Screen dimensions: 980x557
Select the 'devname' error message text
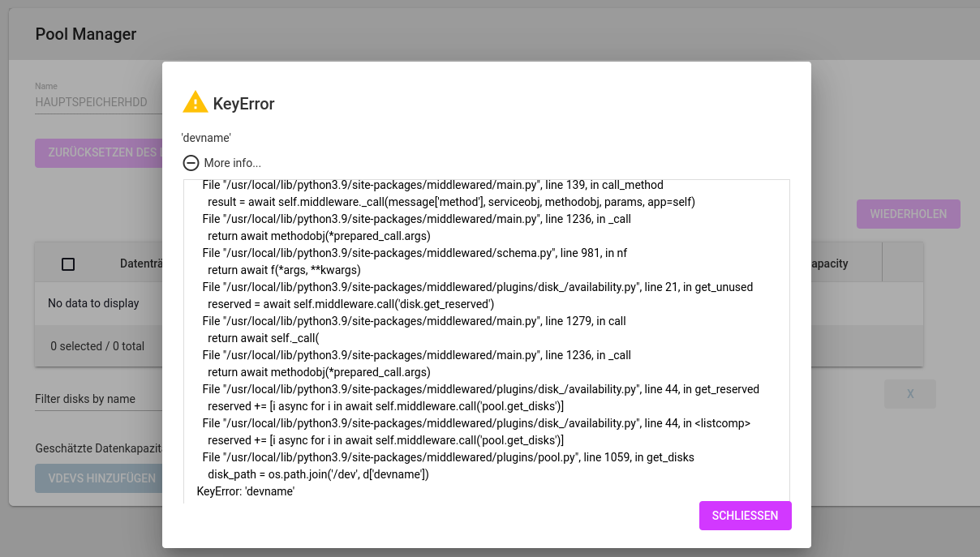point(206,138)
